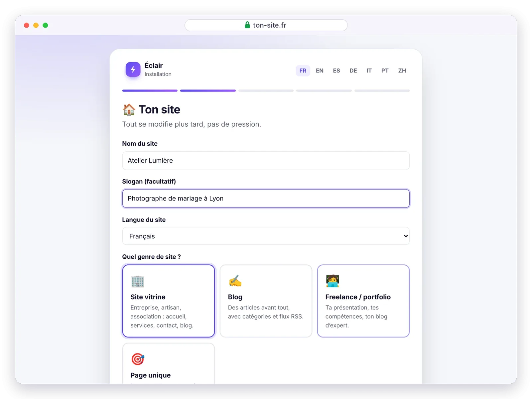The height and width of the screenshot is (399, 532).
Task: Switch interface language to ZH
Action: point(402,70)
